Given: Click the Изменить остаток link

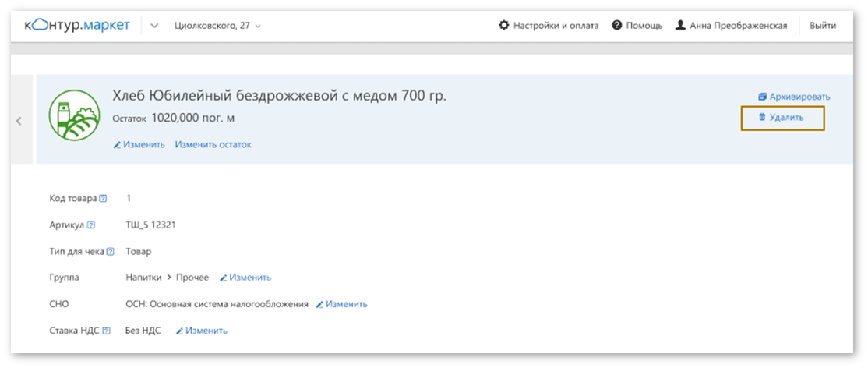Looking at the screenshot, I should (213, 145).
